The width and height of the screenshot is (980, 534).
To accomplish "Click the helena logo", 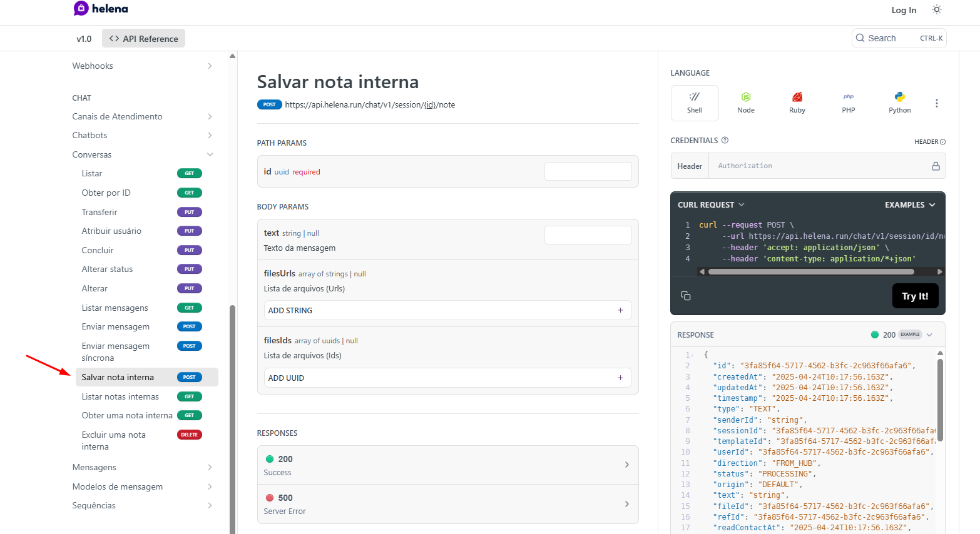I will tap(101, 9).
